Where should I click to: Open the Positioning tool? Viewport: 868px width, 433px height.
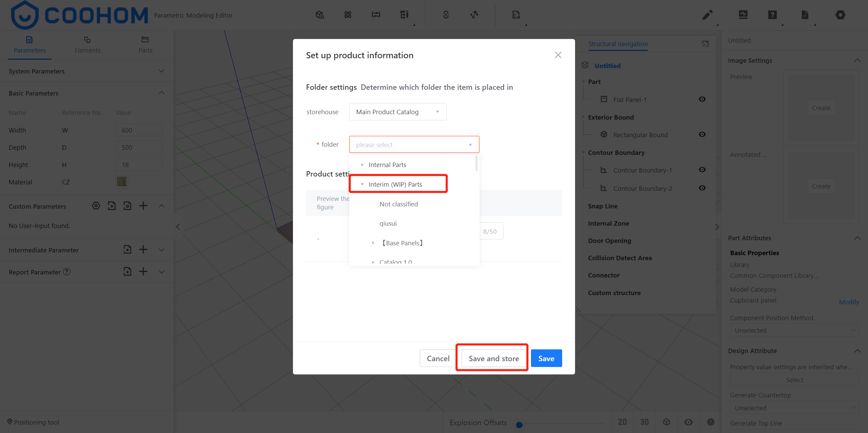(33, 422)
